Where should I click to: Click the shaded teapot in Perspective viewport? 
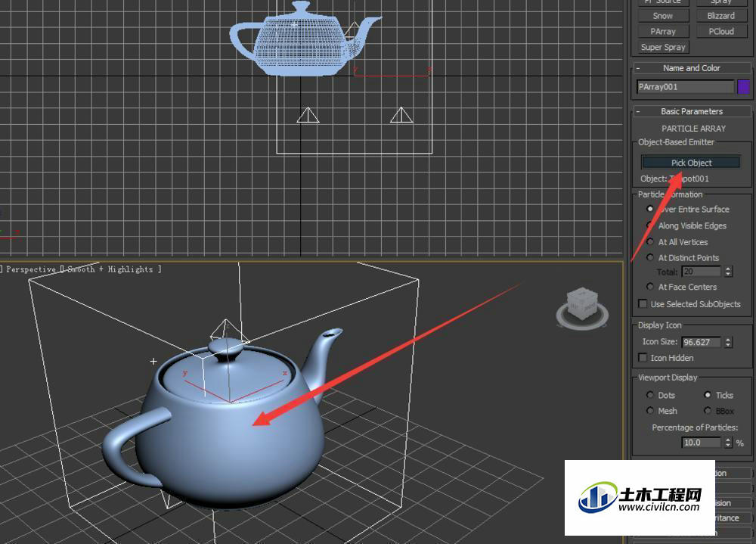pos(225,419)
